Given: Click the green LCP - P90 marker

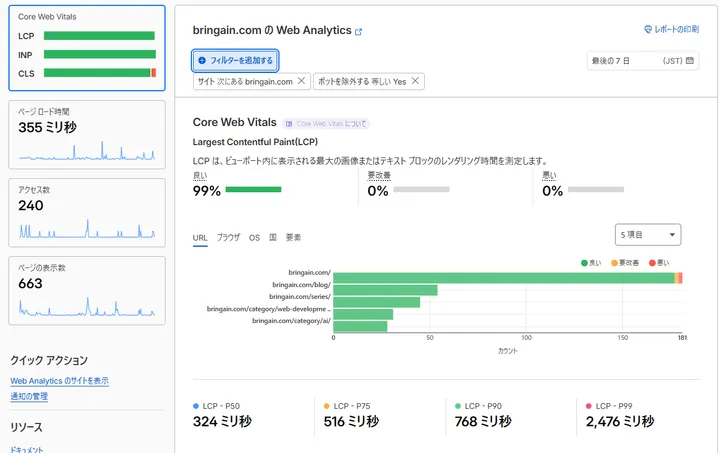Looking at the screenshot, I should coord(458,406).
